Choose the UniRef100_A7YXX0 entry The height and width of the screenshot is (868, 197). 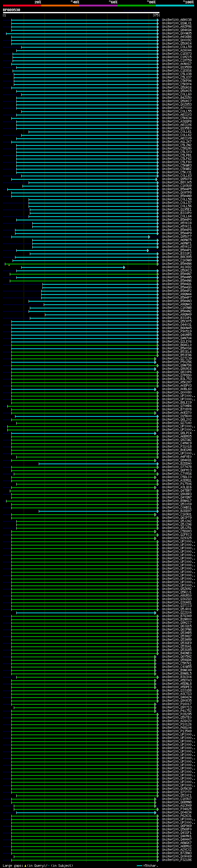tap(177, 108)
